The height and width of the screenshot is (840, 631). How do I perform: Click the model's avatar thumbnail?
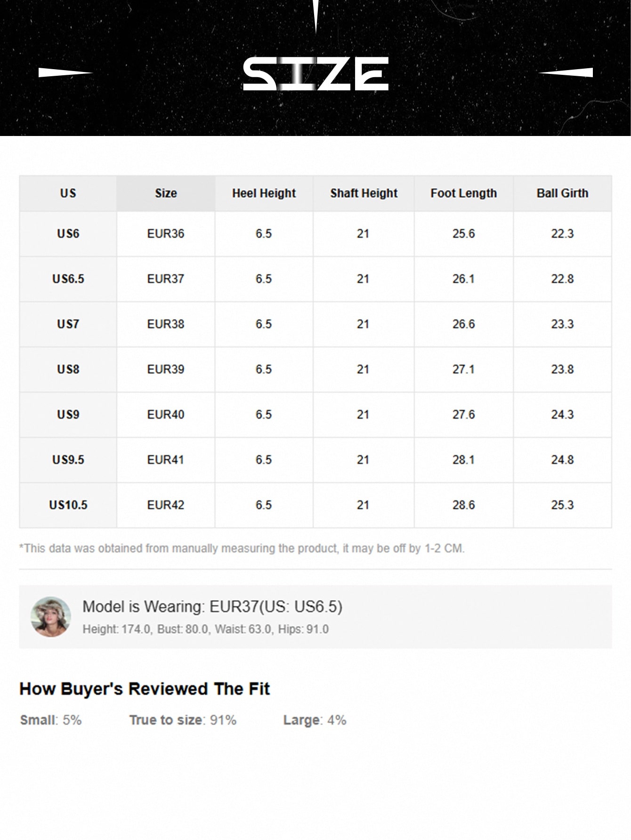pos(51,617)
